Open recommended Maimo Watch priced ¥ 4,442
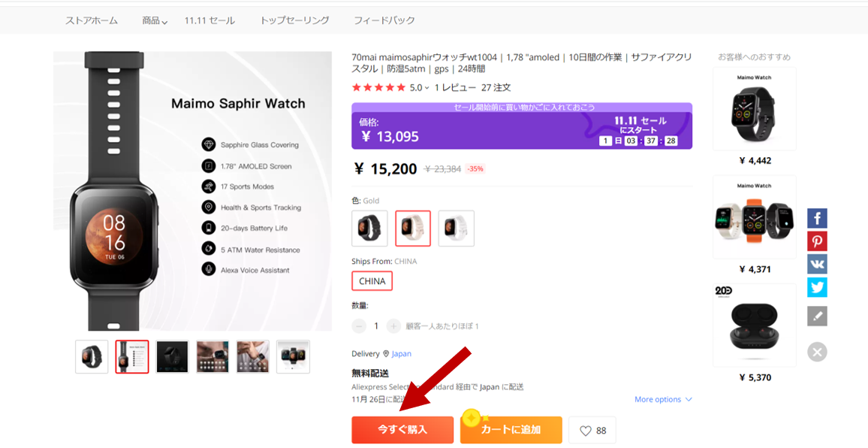The height and width of the screenshot is (448, 868). 755,109
